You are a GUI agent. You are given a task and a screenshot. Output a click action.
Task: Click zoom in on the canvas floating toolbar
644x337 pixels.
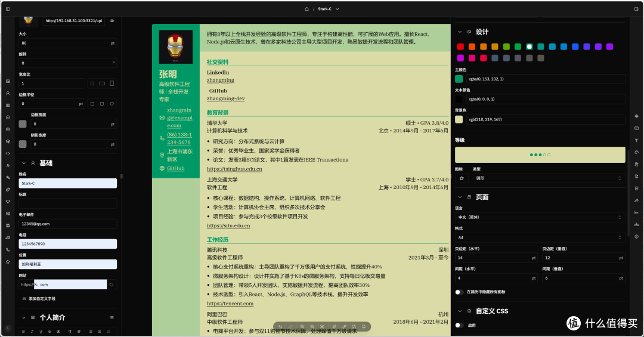pyautogui.click(x=302, y=327)
